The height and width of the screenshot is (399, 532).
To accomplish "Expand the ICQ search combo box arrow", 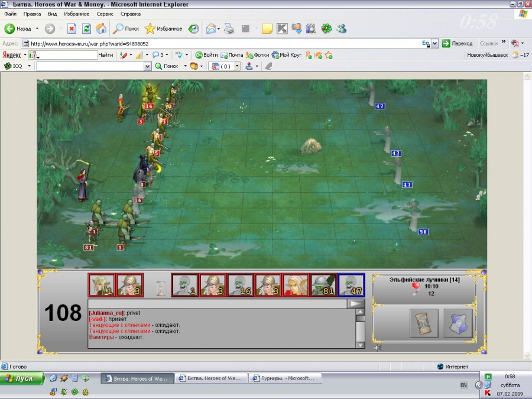I will [x=147, y=66].
